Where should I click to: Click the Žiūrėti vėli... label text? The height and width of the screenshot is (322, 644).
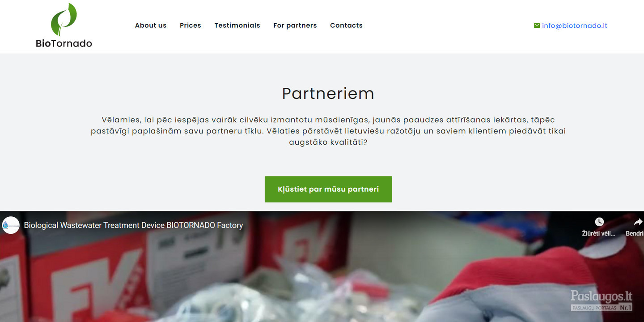point(598,233)
